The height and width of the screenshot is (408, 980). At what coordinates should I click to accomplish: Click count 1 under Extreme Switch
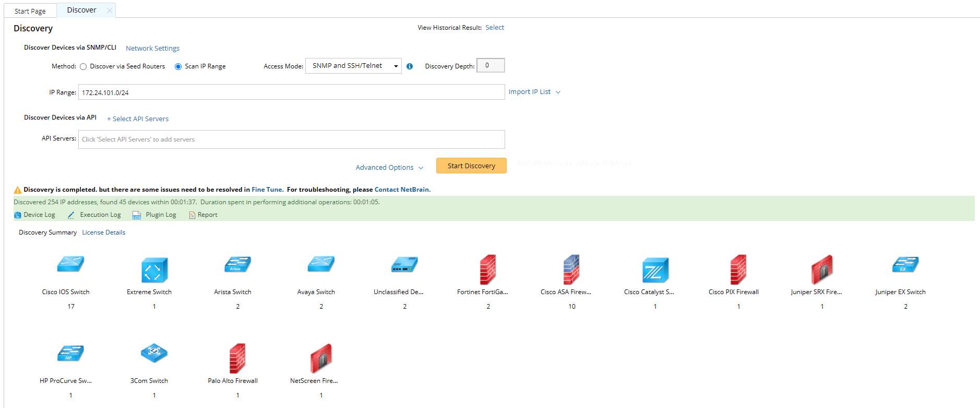pyautogui.click(x=154, y=307)
